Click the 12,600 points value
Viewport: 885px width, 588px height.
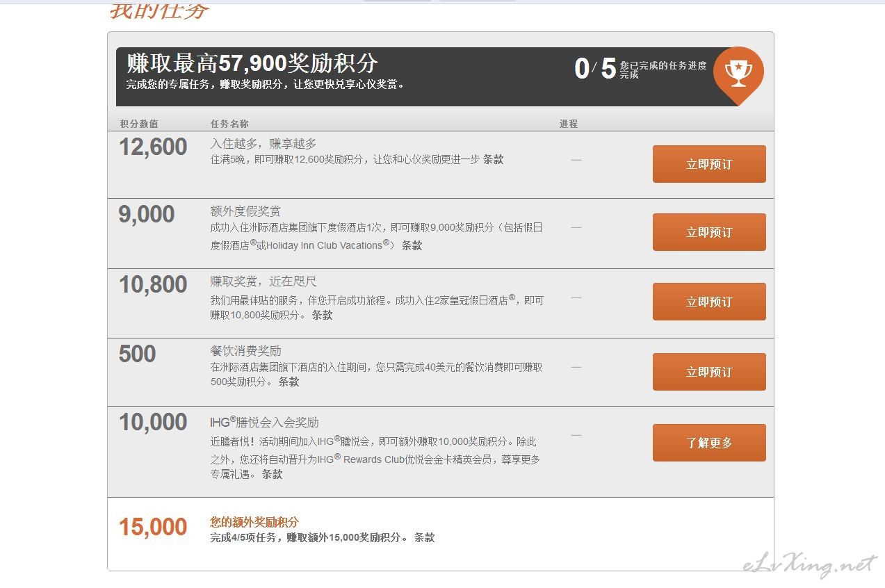[153, 147]
